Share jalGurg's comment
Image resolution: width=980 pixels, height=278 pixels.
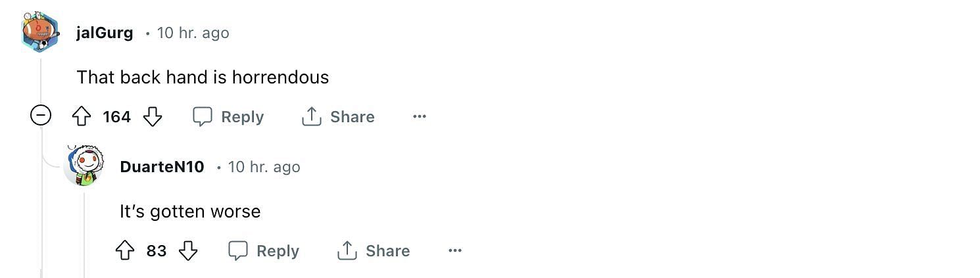click(x=338, y=117)
